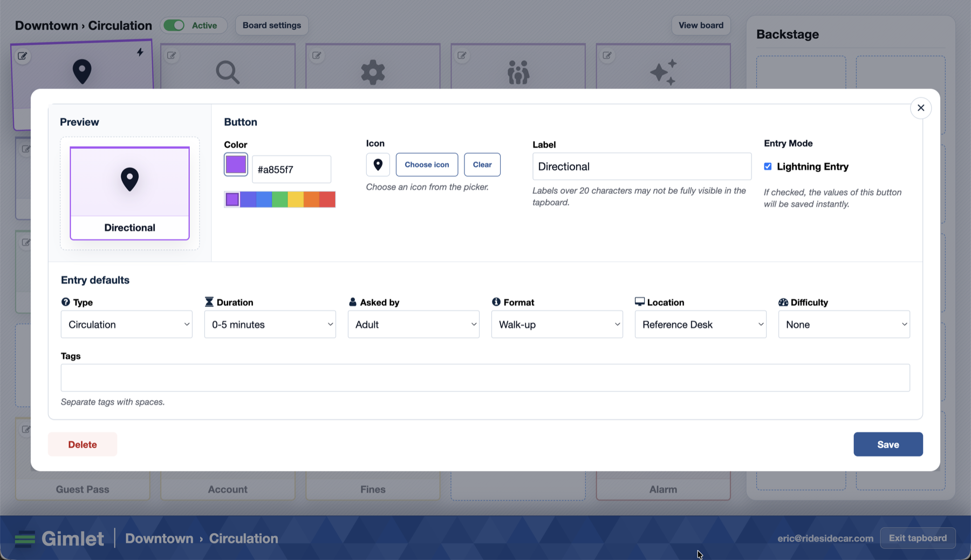Select the red palette swatch
This screenshot has height=560, width=971.
click(x=327, y=199)
